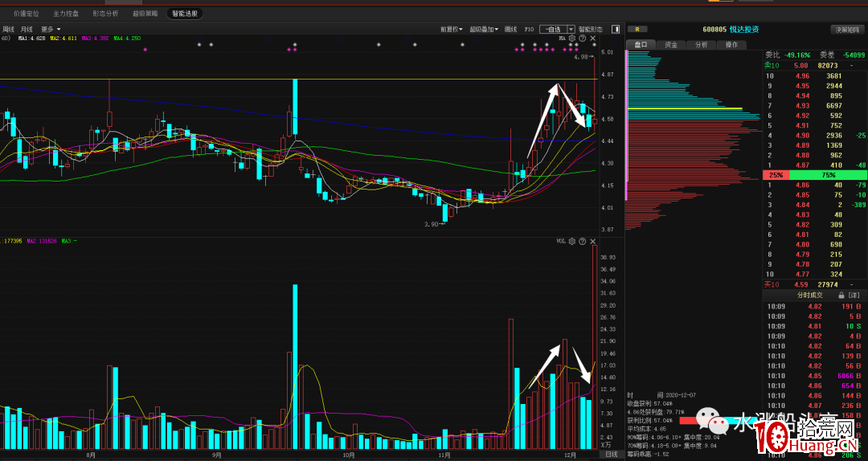Click the 决策矩阵 button
Screen dimensions: 868x461
click(x=846, y=30)
